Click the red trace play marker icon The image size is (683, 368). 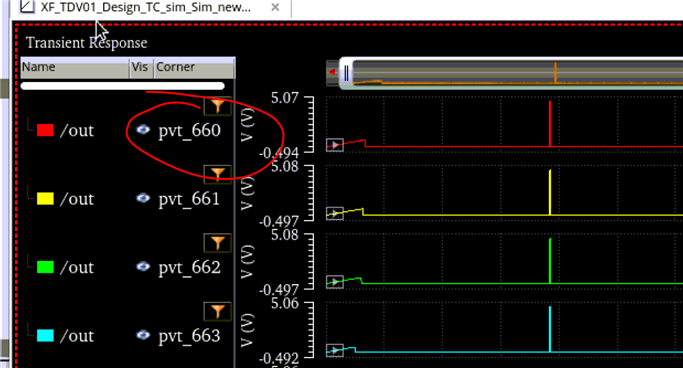pos(335,145)
